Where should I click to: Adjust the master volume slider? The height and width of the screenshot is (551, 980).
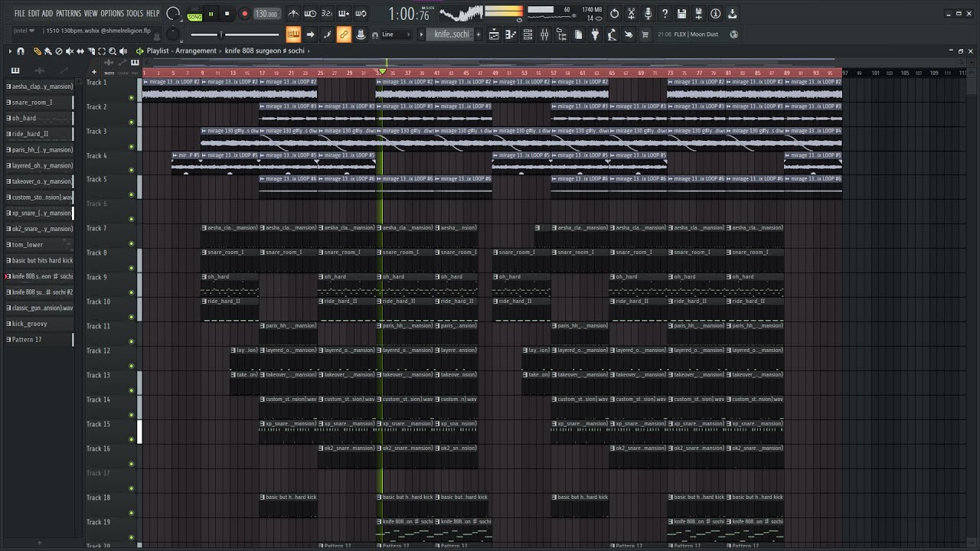click(234, 34)
